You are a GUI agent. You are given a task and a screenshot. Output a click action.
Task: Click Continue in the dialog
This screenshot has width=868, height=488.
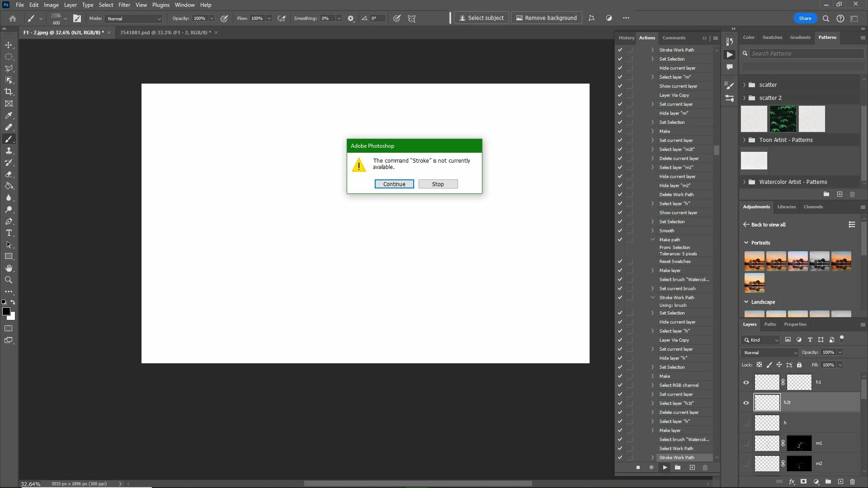click(394, 184)
